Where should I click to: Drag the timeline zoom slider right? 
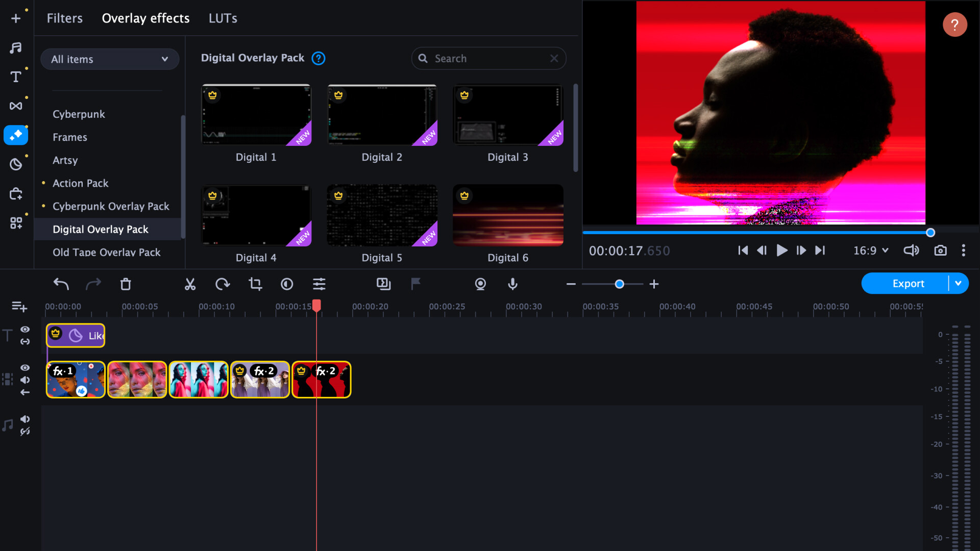(618, 284)
